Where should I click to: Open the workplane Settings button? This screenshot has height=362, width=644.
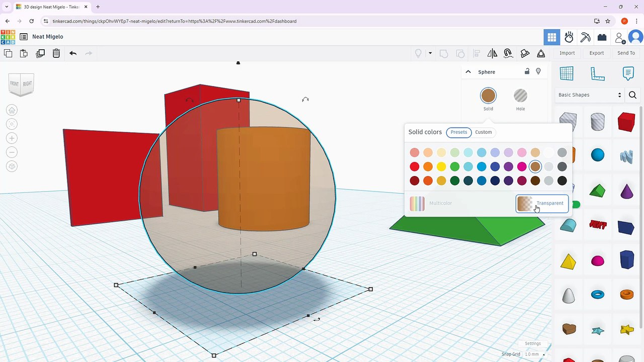(533, 343)
